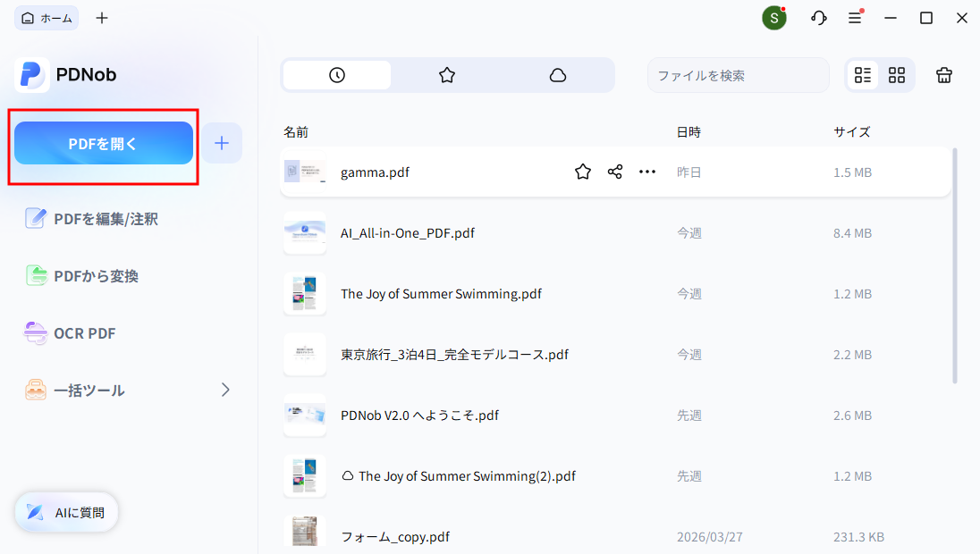Open a new tab with the plus icon next to ホーム
980x554 pixels.
[x=102, y=18]
